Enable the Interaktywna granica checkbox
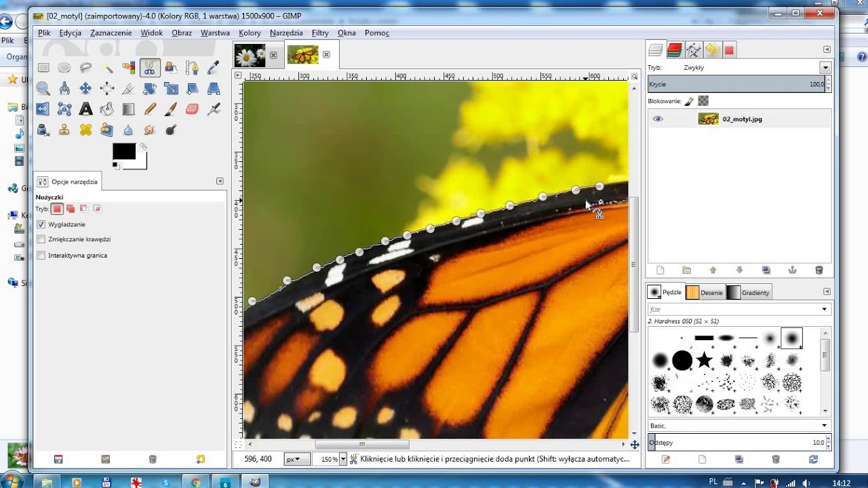Screen dimensions: 868x488 [x=41, y=256]
